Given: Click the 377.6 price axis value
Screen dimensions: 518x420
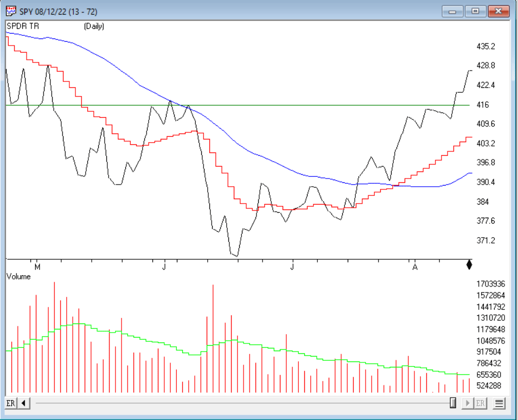Looking at the screenshot, I should coord(485,221).
